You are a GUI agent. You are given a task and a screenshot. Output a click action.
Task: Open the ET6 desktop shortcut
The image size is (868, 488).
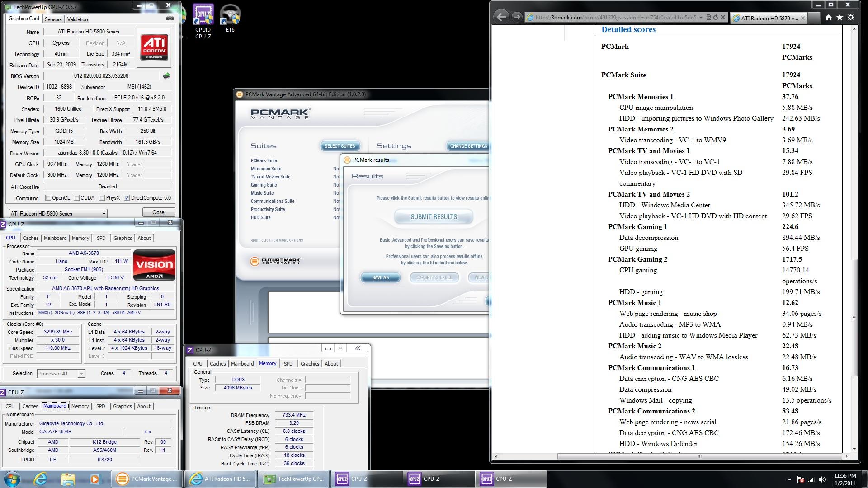(x=230, y=19)
